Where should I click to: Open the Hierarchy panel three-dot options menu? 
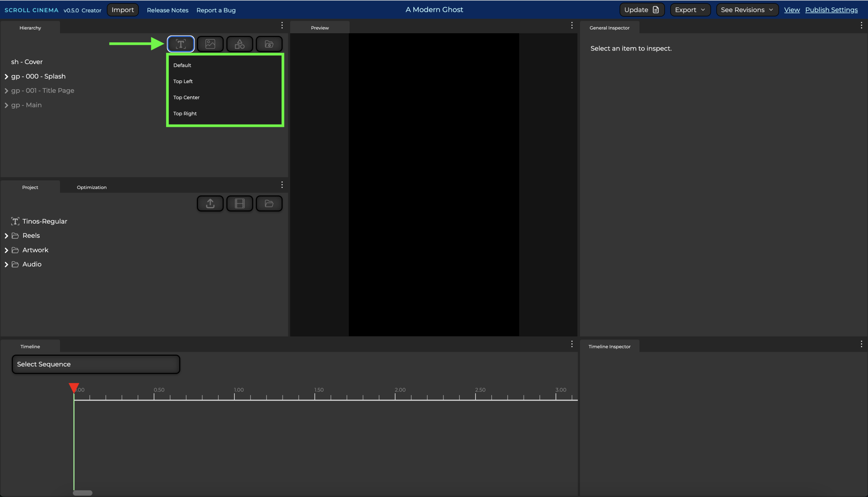point(282,25)
